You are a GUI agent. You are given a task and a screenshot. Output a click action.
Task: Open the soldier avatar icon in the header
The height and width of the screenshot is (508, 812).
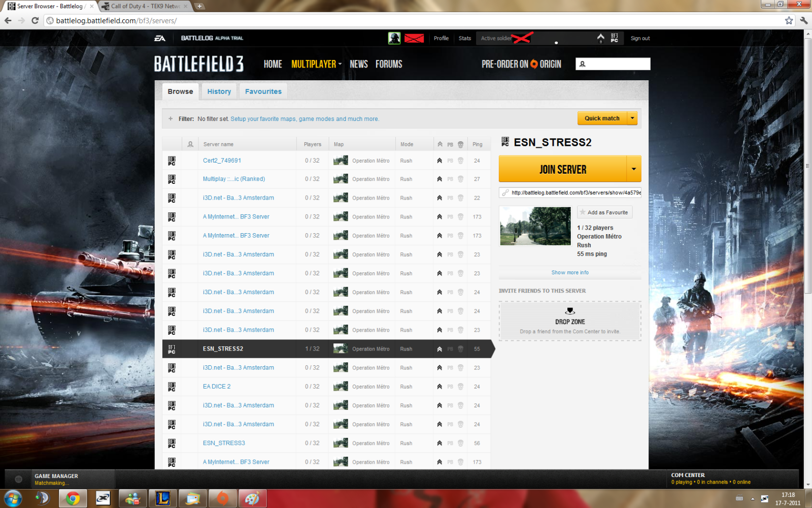pyautogui.click(x=394, y=38)
